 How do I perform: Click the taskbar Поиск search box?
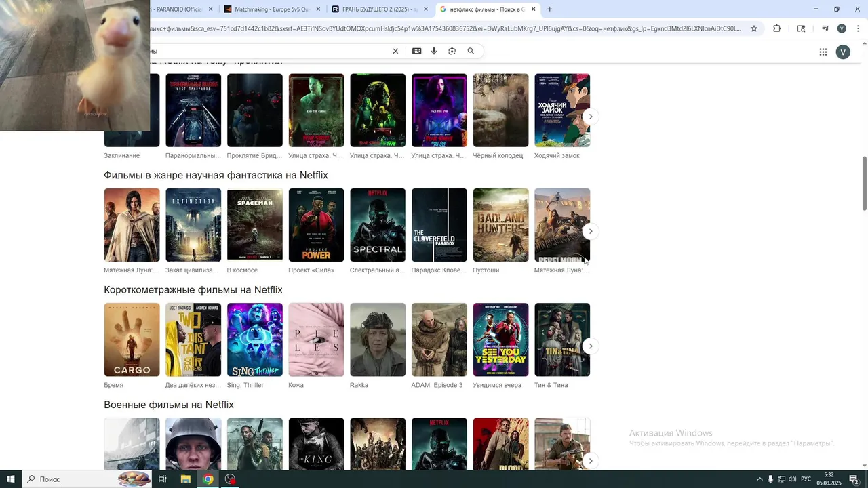click(x=87, y=479)
